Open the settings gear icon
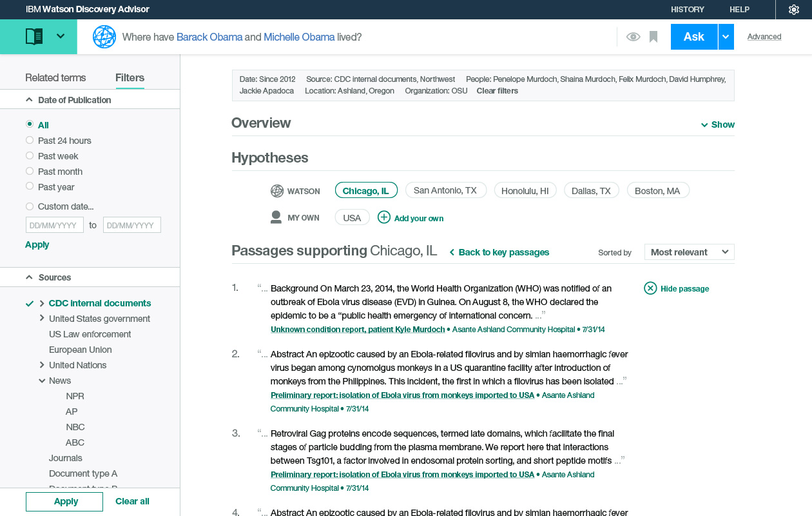Screen dimensions: 812x516 coord(794,10)
